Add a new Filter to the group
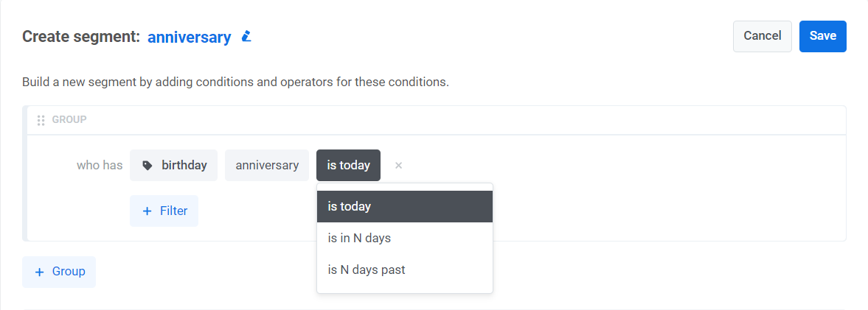Image resolution: width=868 pixels, height=310 pixels. click(164, 211)
